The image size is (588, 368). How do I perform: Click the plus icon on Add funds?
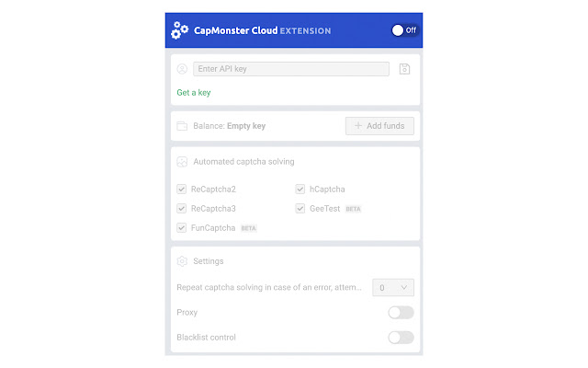(x=358, y=126)
